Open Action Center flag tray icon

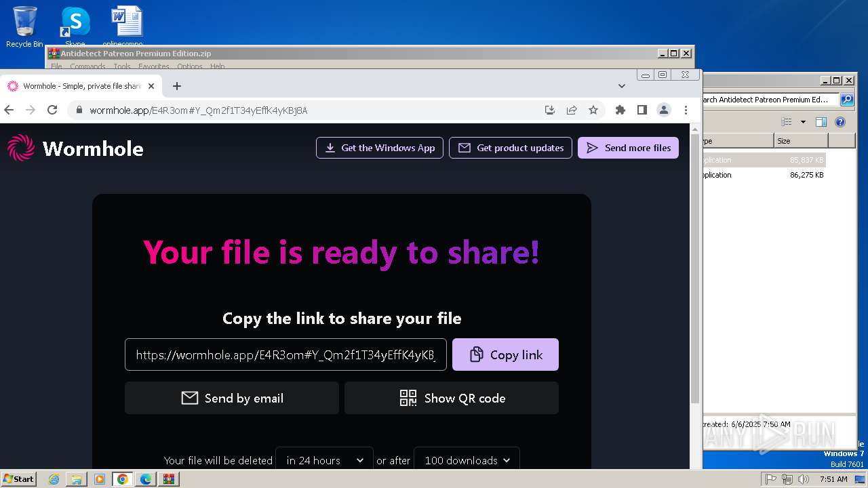[771, 479]
